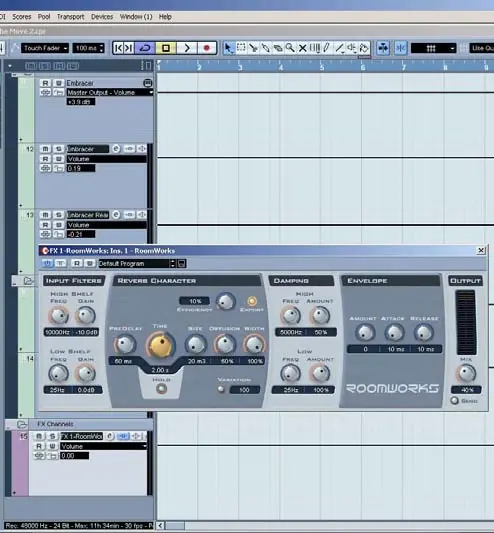Toggle RoomWorks plugin bypass button
Image resolution: width=494 pixels, height=533 pixels.
[x=60, y=263]
